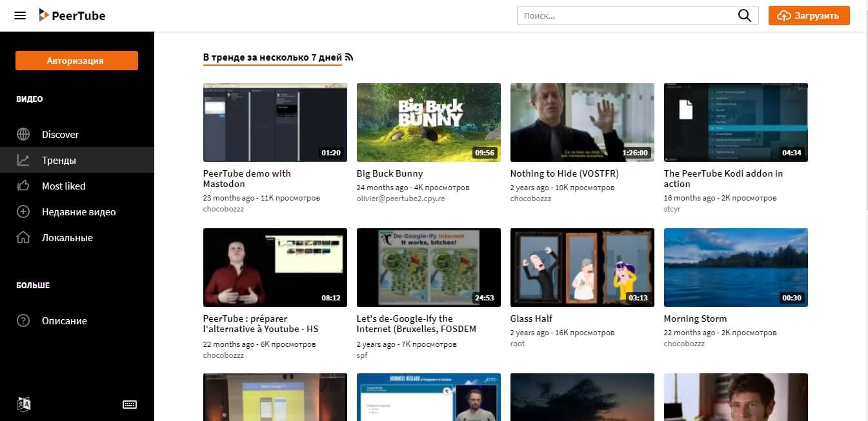Image resolution: width=868 pixels, height=421 pixels.
Task: Open the 08:12 PeerTube préparer thumbnail
Action: pyautogui.click(x=275, y=268)
